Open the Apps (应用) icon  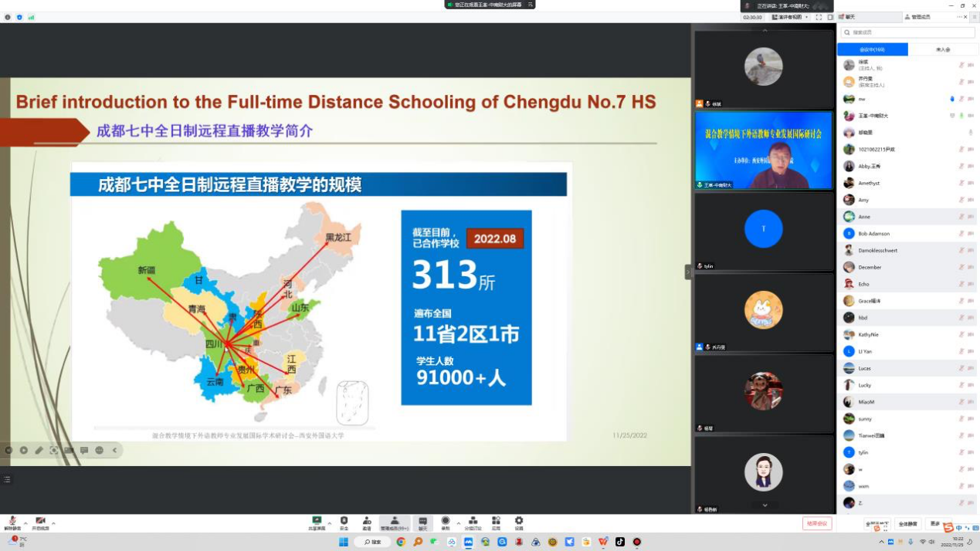click(x=496, y=522)
